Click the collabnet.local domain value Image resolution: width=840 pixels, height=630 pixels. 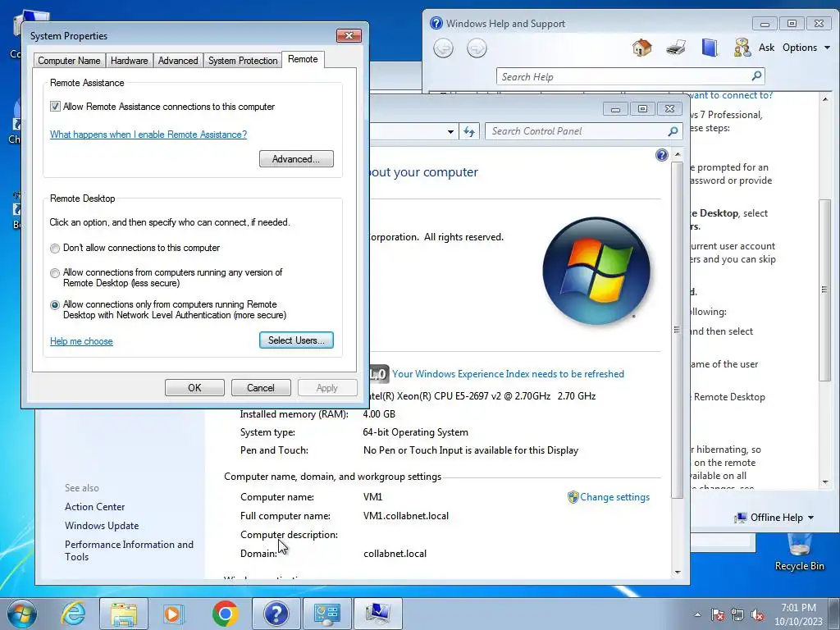click(x=395, y=554)
